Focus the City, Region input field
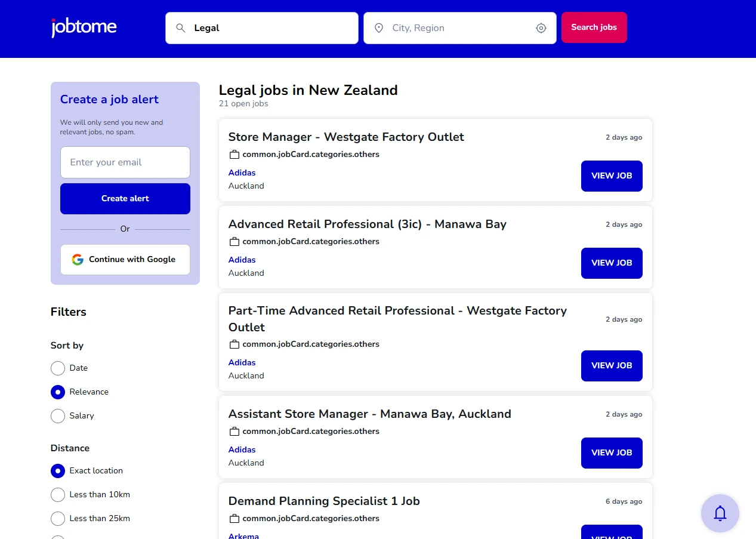This screenshot has height=539, width=756. (x=460, y=28)
